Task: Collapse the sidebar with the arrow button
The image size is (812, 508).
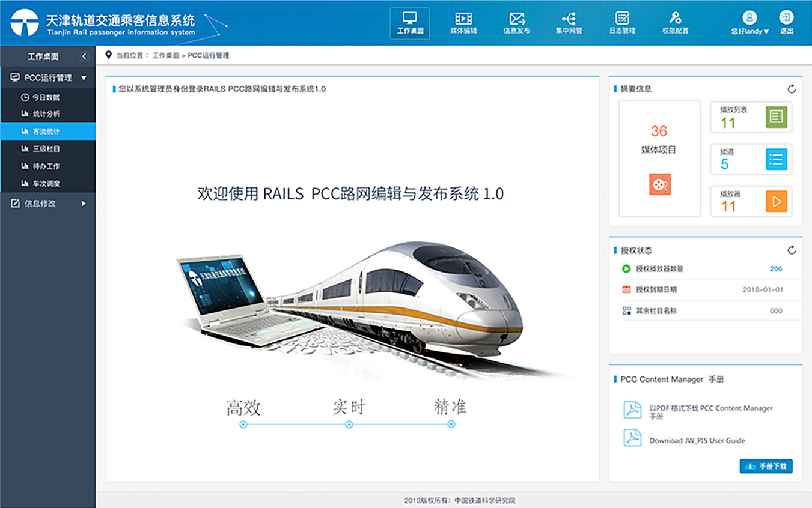Action: coord(84,56)
